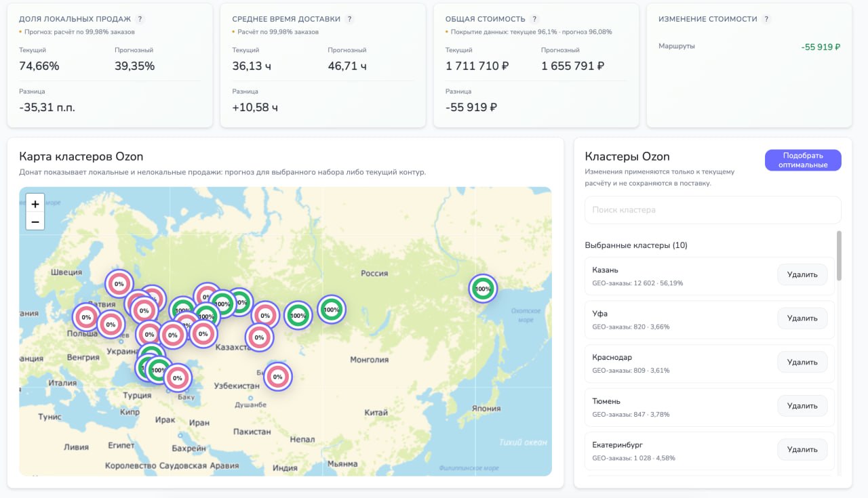Click the Тюмень cluster name
This screenshot has height=498, width=868.
point(606,401)
